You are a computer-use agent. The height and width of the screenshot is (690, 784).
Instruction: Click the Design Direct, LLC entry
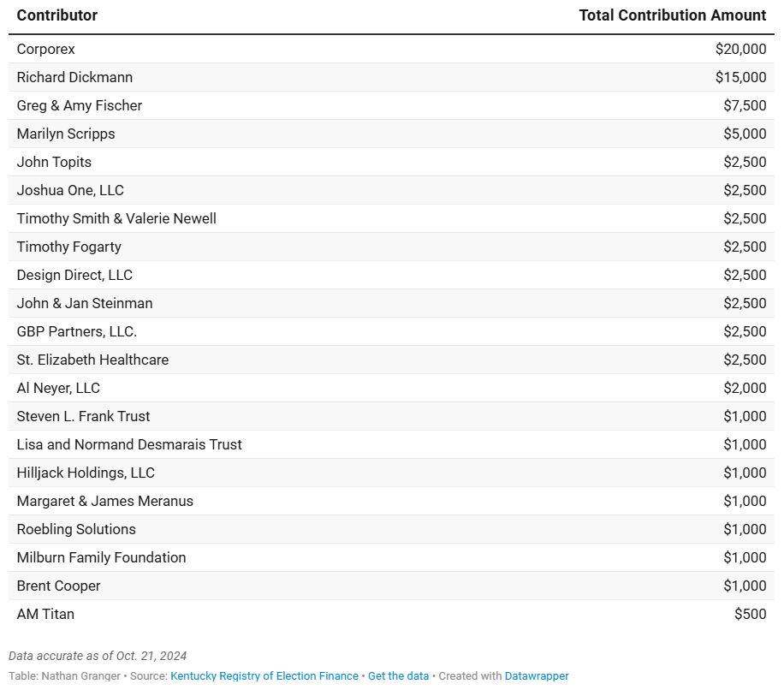tap(74, 276)
